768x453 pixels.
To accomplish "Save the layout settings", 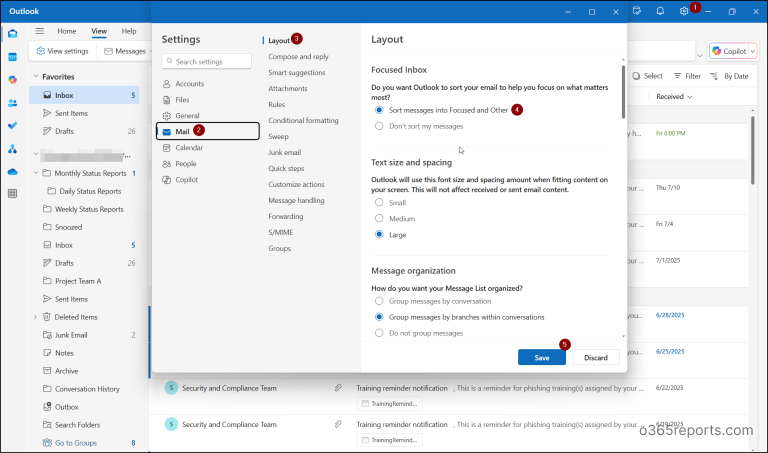I will 542,358.
